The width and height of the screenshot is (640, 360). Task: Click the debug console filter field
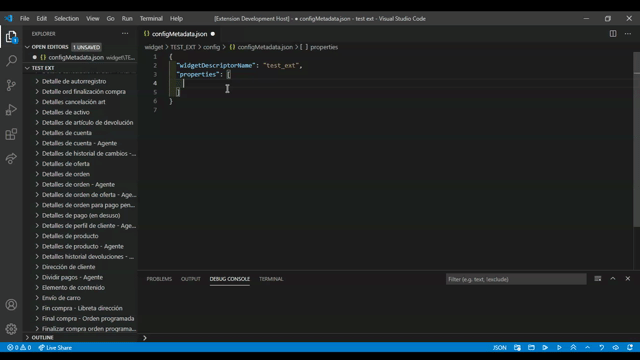[516, 279]
